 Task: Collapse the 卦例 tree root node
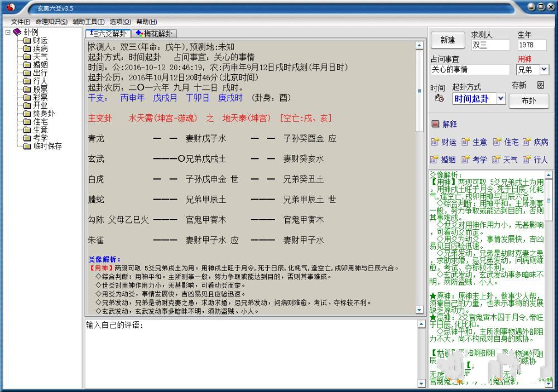click(x=8, y=32)
